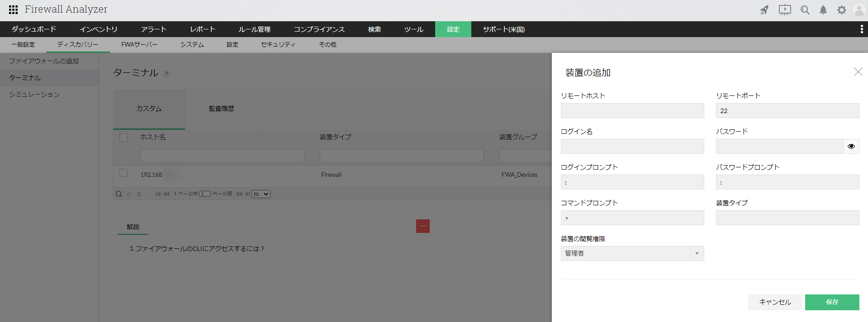Open the page size 50 dropdown

click(x=261, y=194)
